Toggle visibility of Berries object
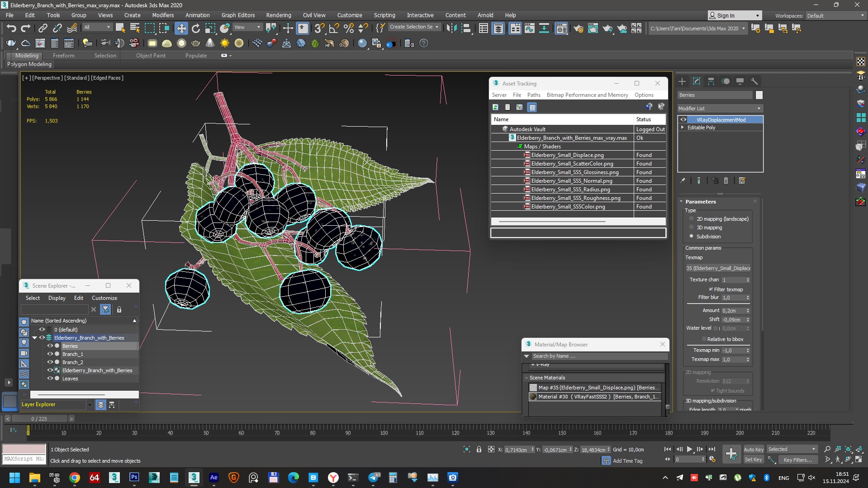 50,346
